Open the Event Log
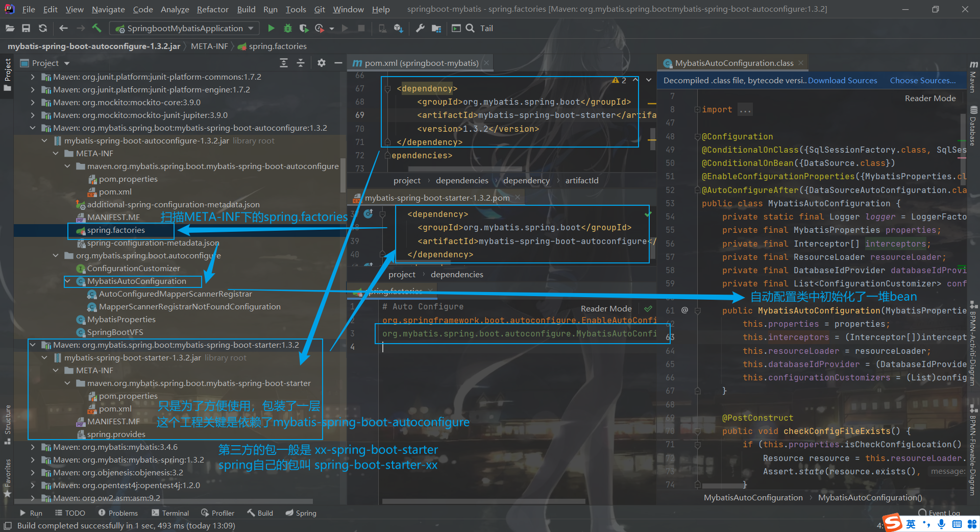 (939, 513)
